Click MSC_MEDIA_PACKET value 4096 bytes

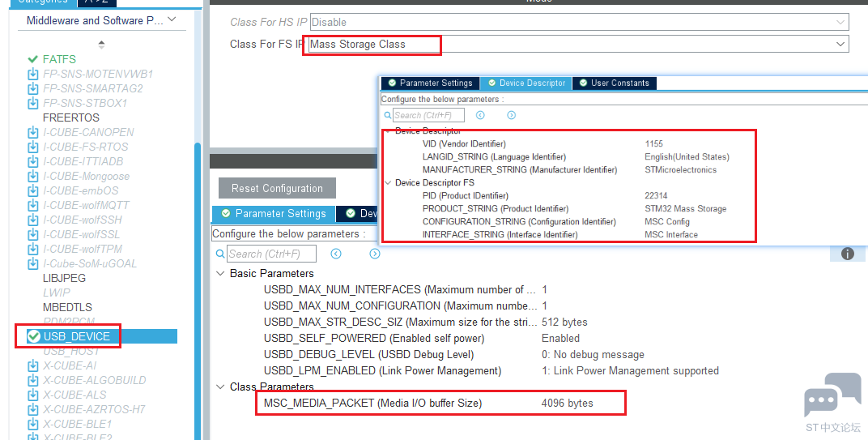point(568,404)
